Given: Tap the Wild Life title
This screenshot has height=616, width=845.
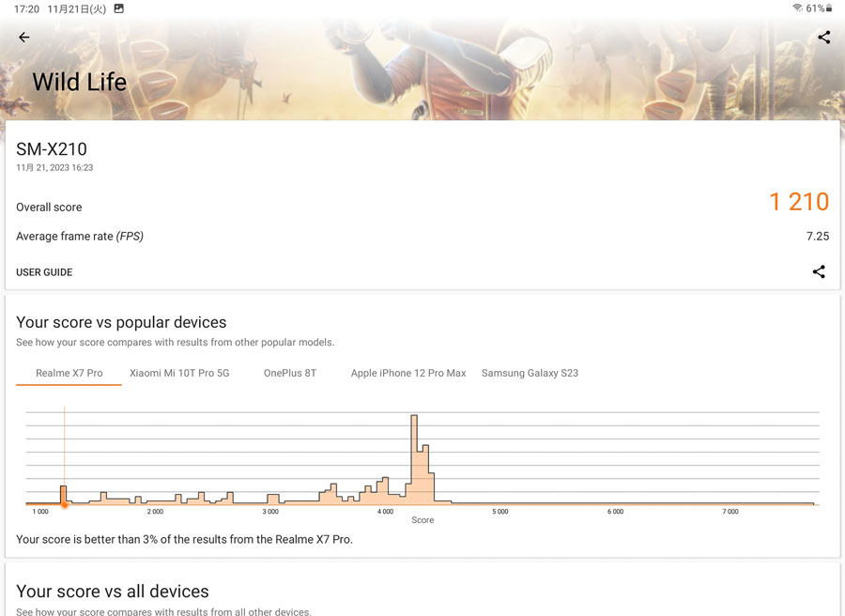Looking at the screenshot, I should pos(79,82).
